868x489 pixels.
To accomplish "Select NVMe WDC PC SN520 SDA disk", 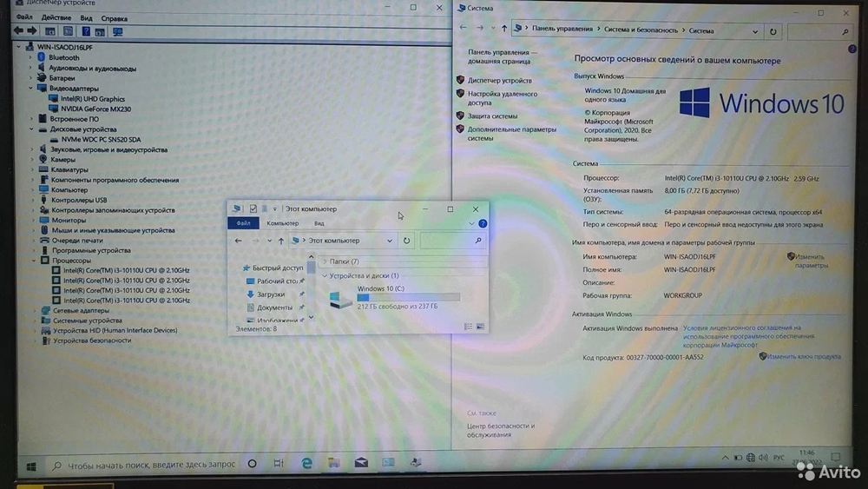I will tap(101, 139).
